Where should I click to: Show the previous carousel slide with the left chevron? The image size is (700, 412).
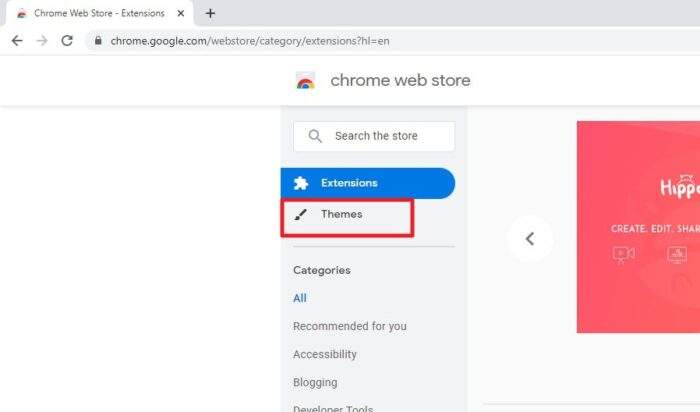click(530, 239)
